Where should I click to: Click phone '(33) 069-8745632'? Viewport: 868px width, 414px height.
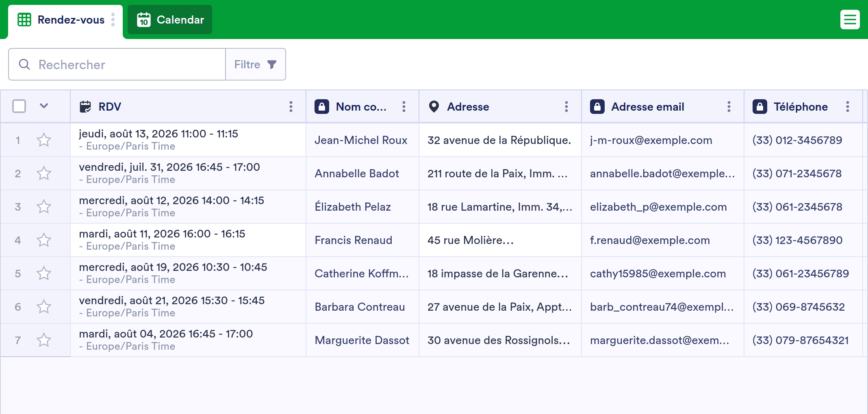(x=799, y=307)
